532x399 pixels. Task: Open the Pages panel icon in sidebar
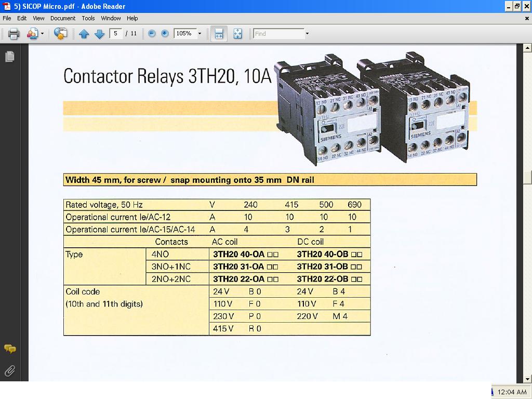click(10, 56)
